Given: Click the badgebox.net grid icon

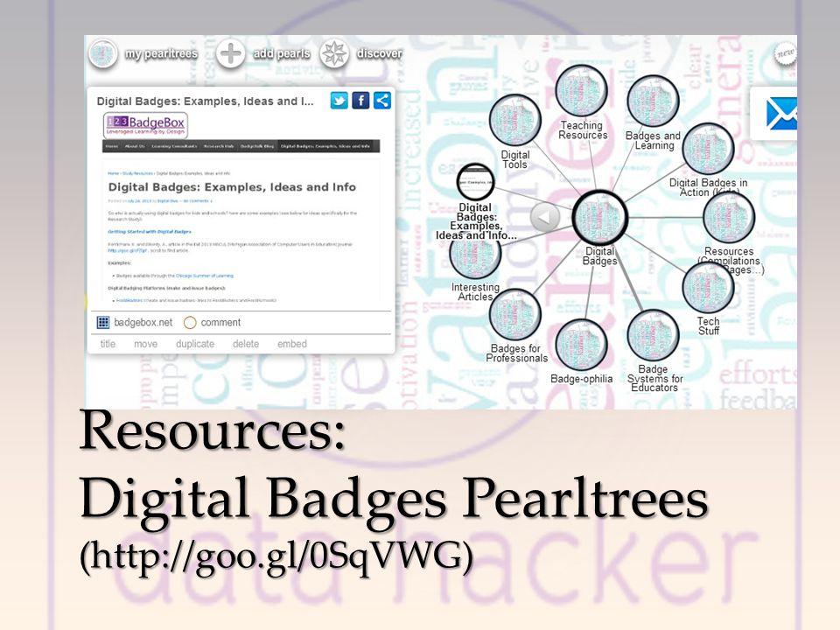Looking at the screenshot, I should click(103, 322).
